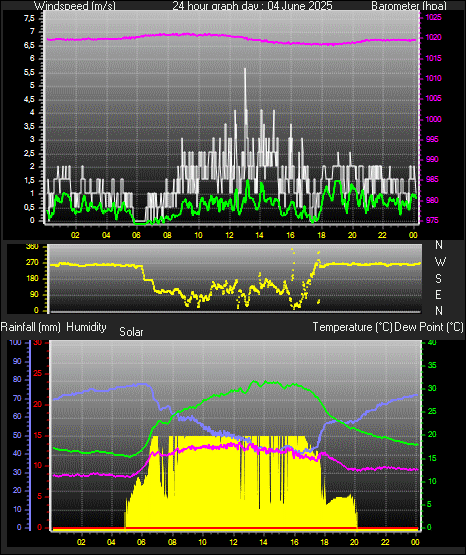Click the 1010 barometer axis label
466x555 pixels.
pyautogui.click(x=433, y=78)
